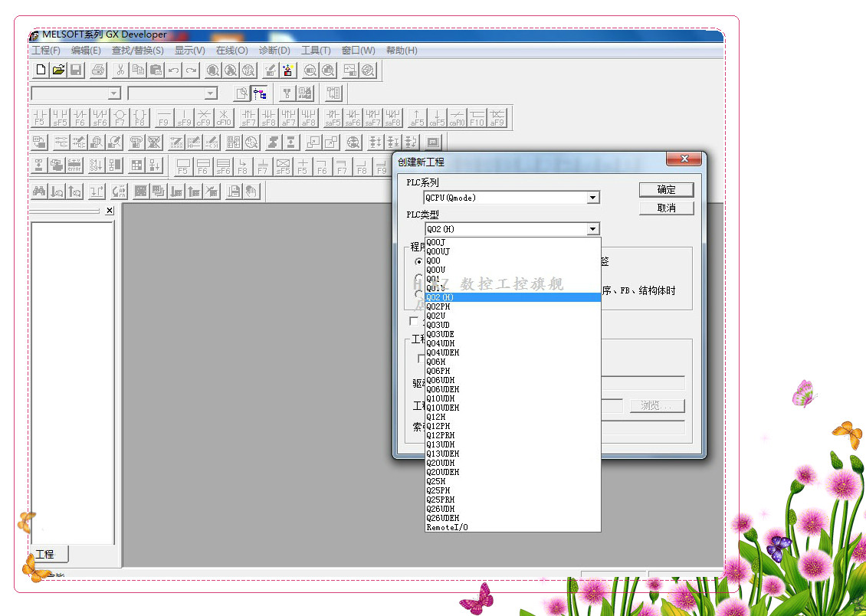Click the Print icon in toolbar

98,70
